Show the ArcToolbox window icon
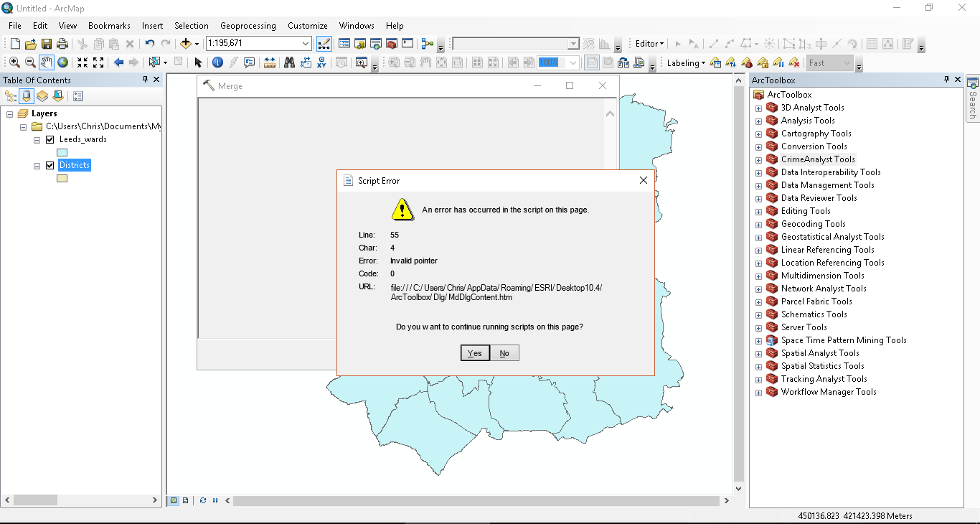980x524 pixels. coord(392,44)
